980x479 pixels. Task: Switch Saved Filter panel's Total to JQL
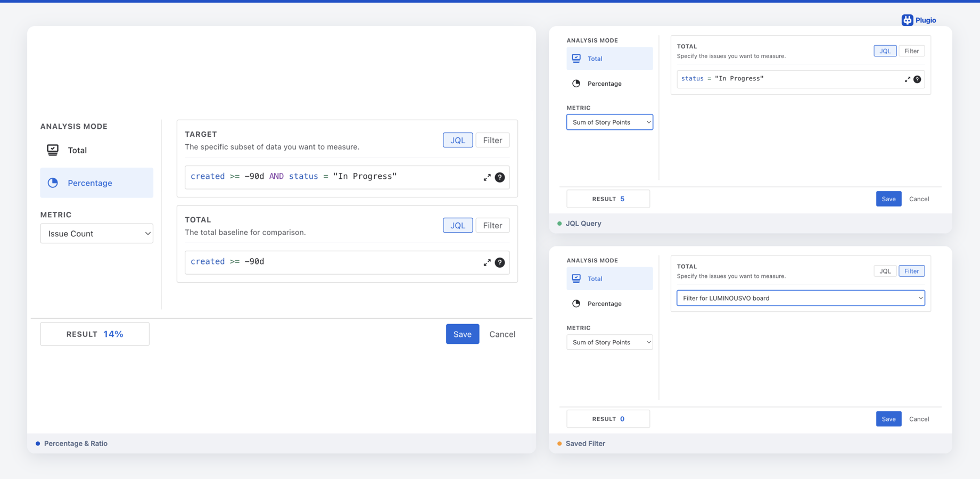(x=885, y=271)
